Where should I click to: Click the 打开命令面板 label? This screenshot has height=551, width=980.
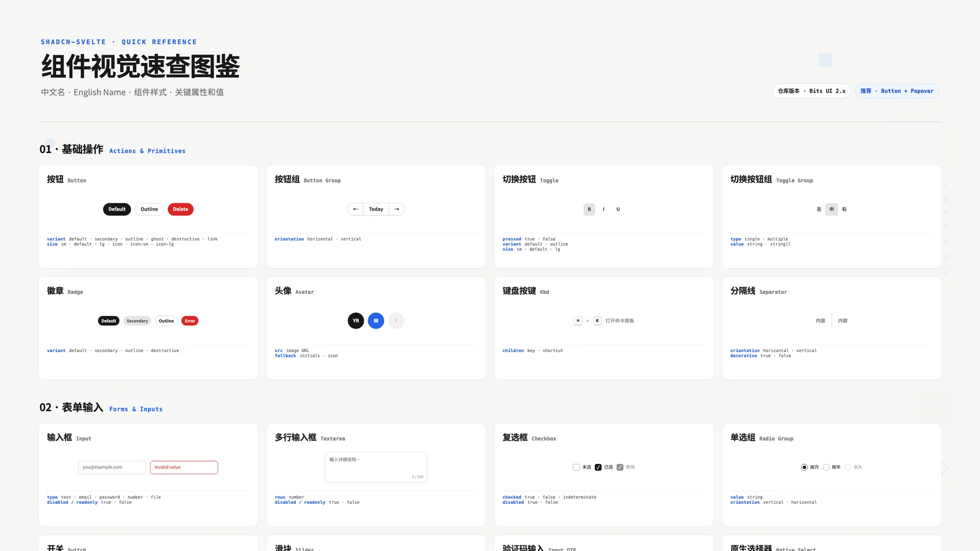point(620,321)
